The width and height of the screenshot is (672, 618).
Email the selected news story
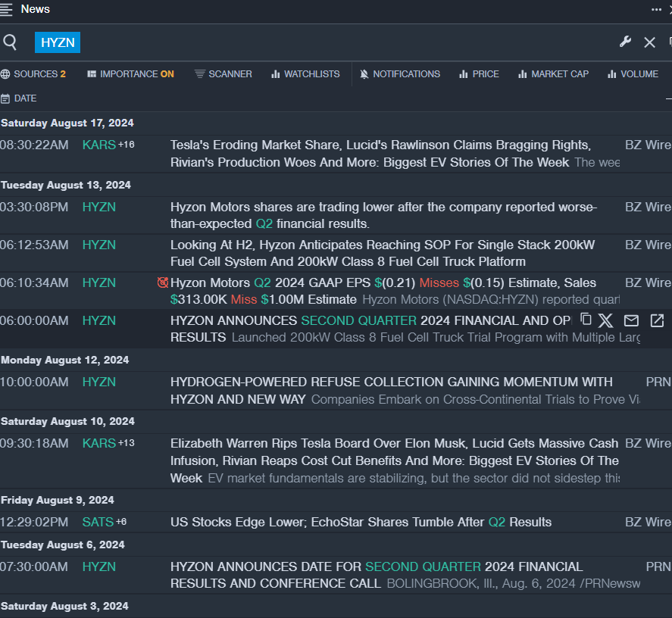631,320
